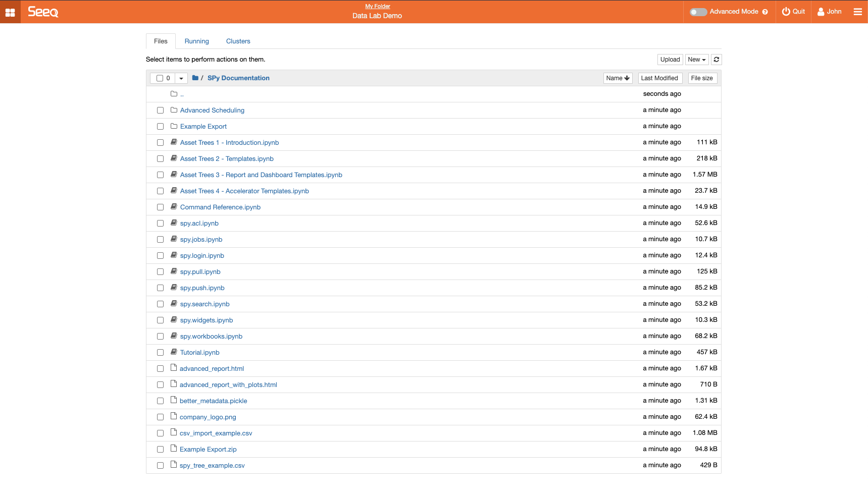This screenshot has width=868, height=498.
Task: Sort files by Name column
Action: pos(618,78)
